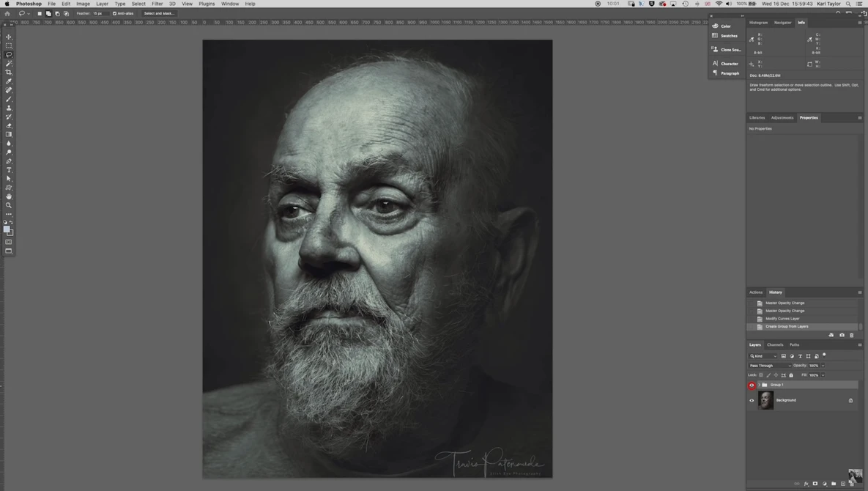
Task: Expand the Group 1 folder arrow
Action: (x=759, y=385)
